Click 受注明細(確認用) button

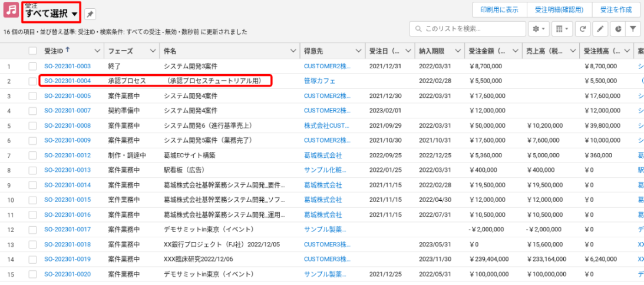coord(559,10)
